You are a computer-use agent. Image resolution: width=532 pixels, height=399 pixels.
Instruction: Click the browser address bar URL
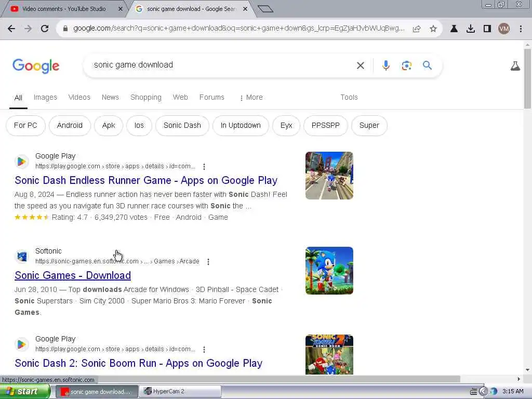[238, 29]
